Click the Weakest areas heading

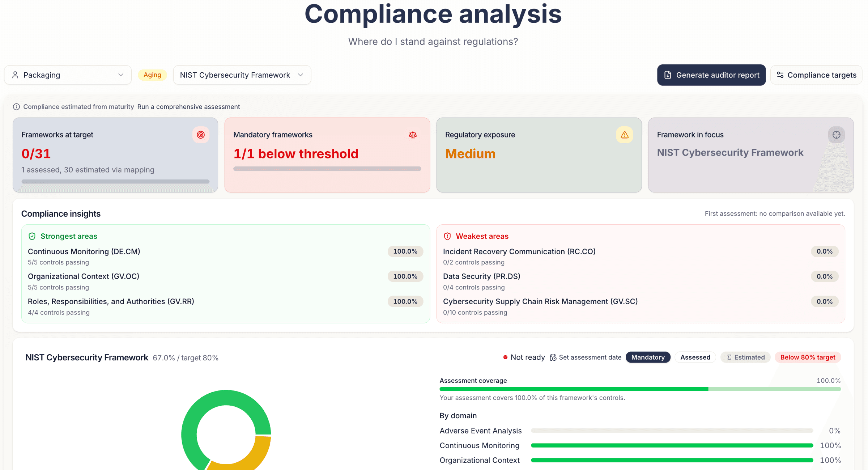(x=482, y=236)
